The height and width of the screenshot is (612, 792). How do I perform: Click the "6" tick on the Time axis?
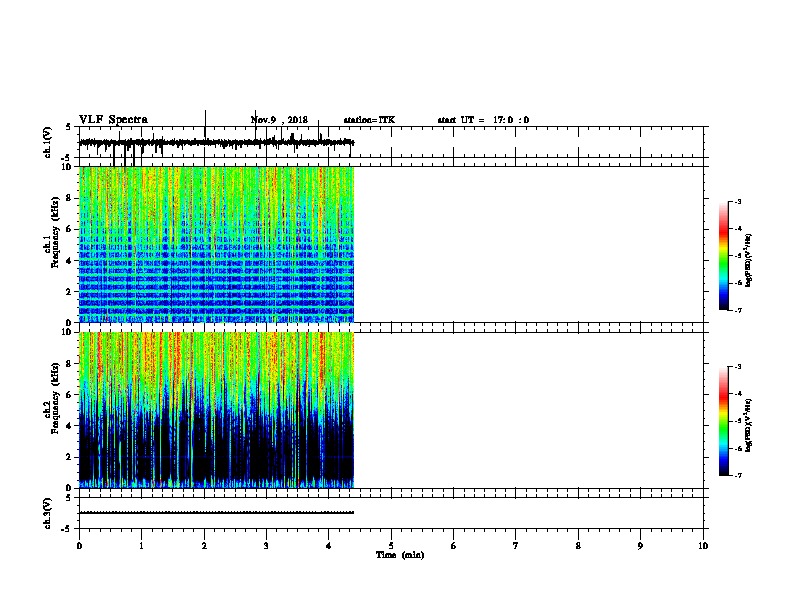click(x=454, y=546)
